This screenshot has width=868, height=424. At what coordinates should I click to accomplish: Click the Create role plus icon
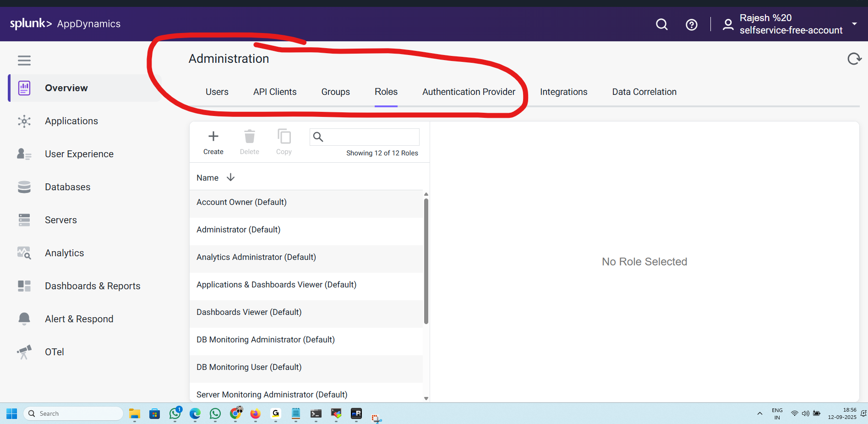(x=213, y=137)
